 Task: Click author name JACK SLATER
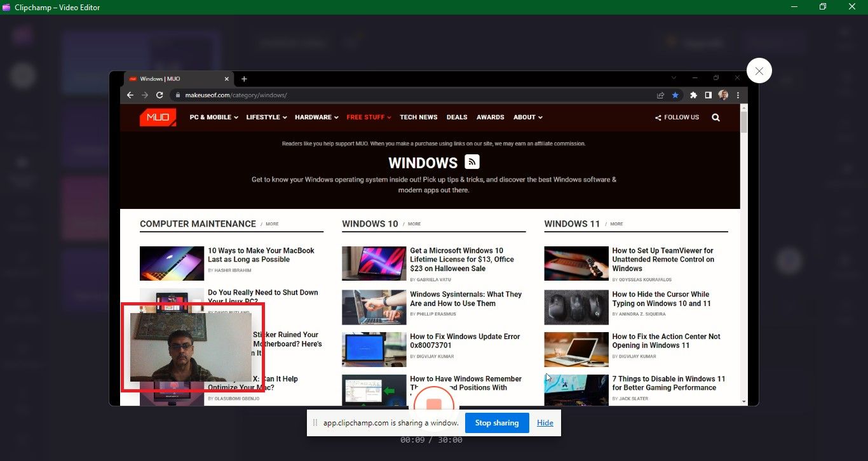633,399
